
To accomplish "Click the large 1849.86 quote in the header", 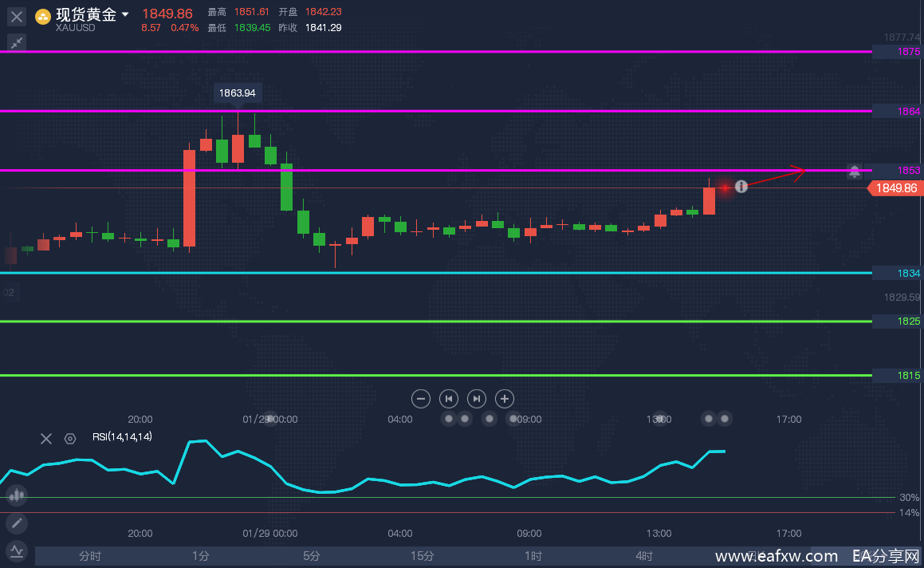I will [x=167, y=14].
